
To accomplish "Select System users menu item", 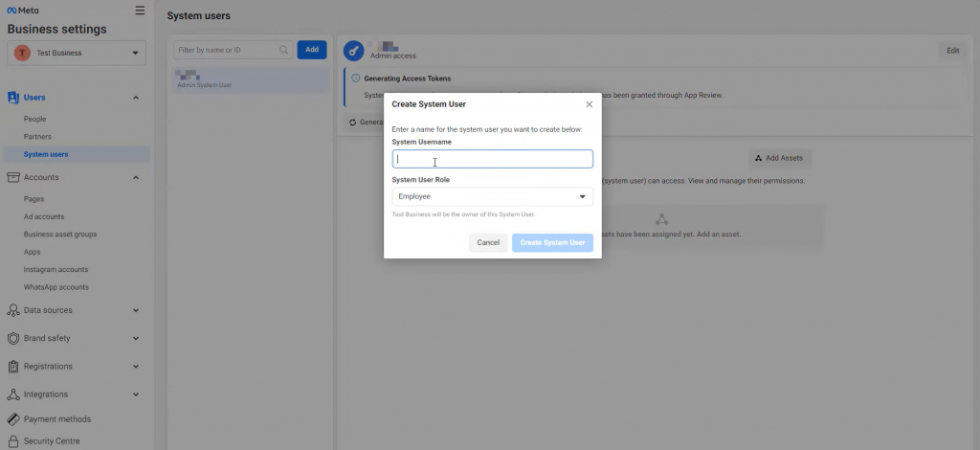I will [x=77, y=154].
